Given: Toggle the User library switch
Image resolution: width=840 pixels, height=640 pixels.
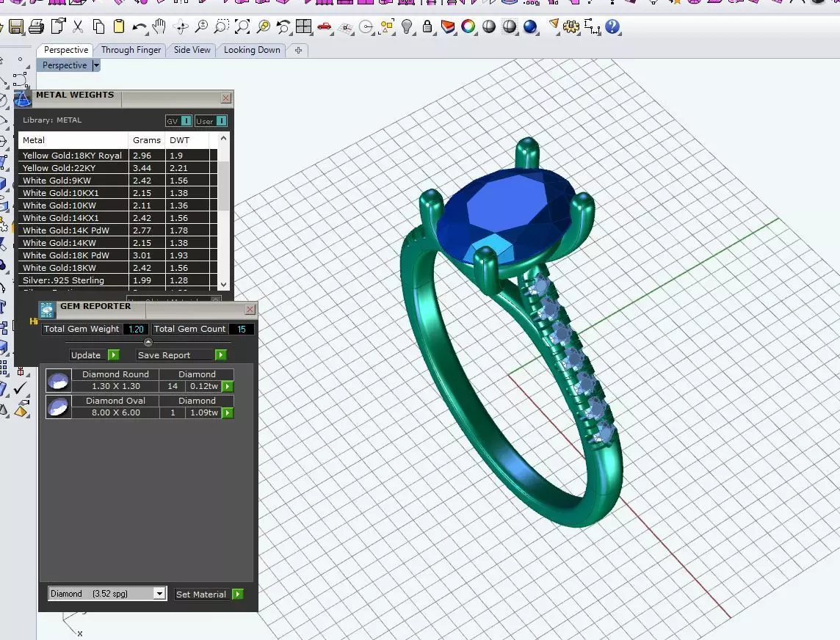Looking at the screenshot, I should pyautogui.click(x=221, y=121).
